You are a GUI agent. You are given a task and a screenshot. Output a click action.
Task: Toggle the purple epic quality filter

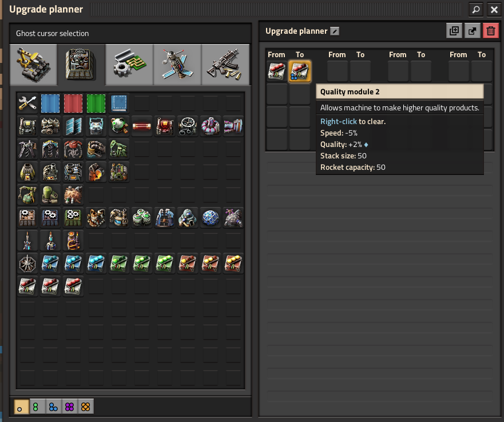(70, 407)
